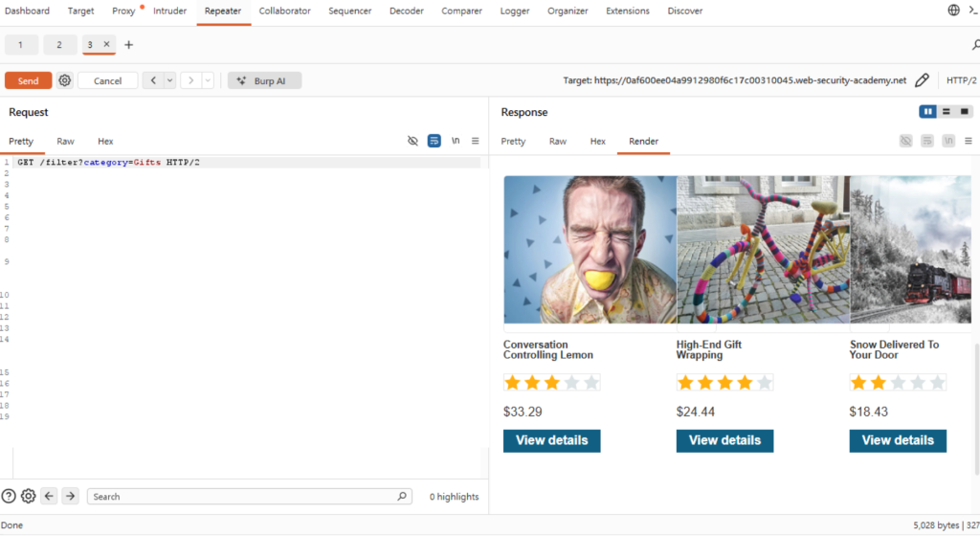Switch to the Target tab

point(80,11)
